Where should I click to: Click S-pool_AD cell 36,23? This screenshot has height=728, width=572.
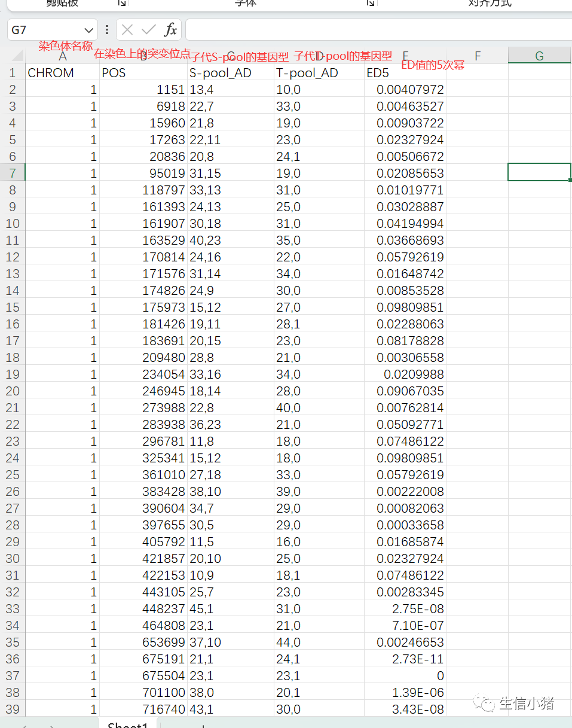(231, 425)
